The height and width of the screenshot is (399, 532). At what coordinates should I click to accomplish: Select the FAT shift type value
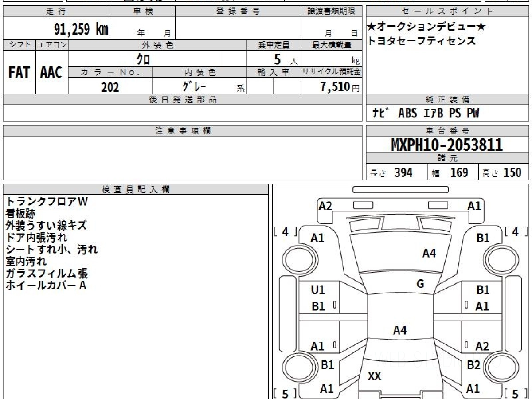pyautogui.click(x=19, y=73)
